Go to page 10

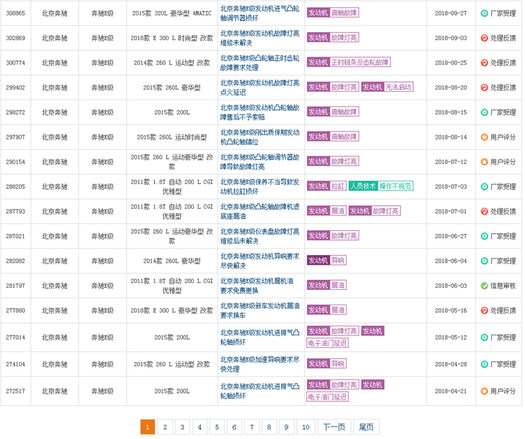coord(306,427)
